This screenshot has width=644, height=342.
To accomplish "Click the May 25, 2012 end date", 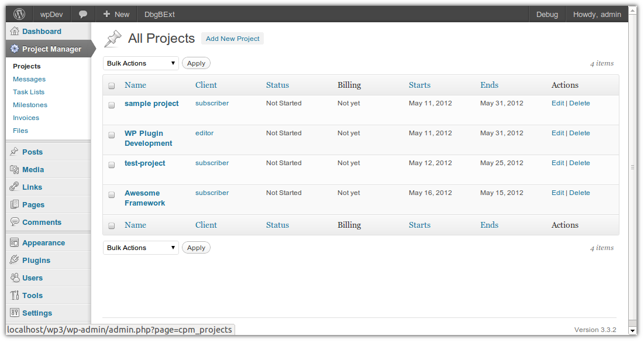I will [501, 163].
